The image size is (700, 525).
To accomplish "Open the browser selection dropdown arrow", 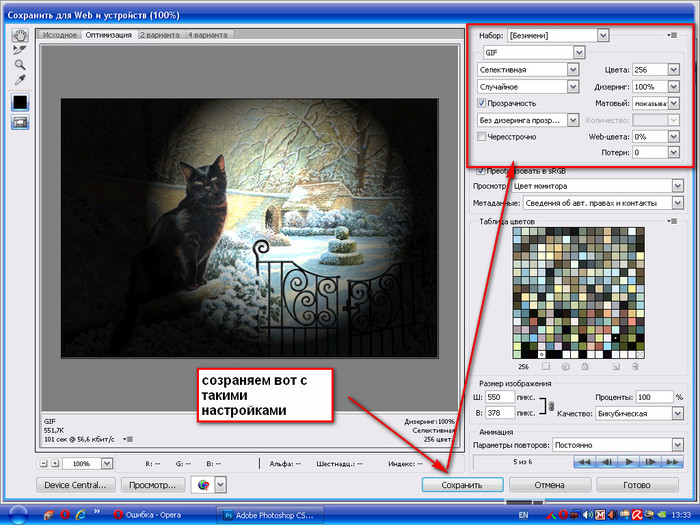I will coord(221,485).
